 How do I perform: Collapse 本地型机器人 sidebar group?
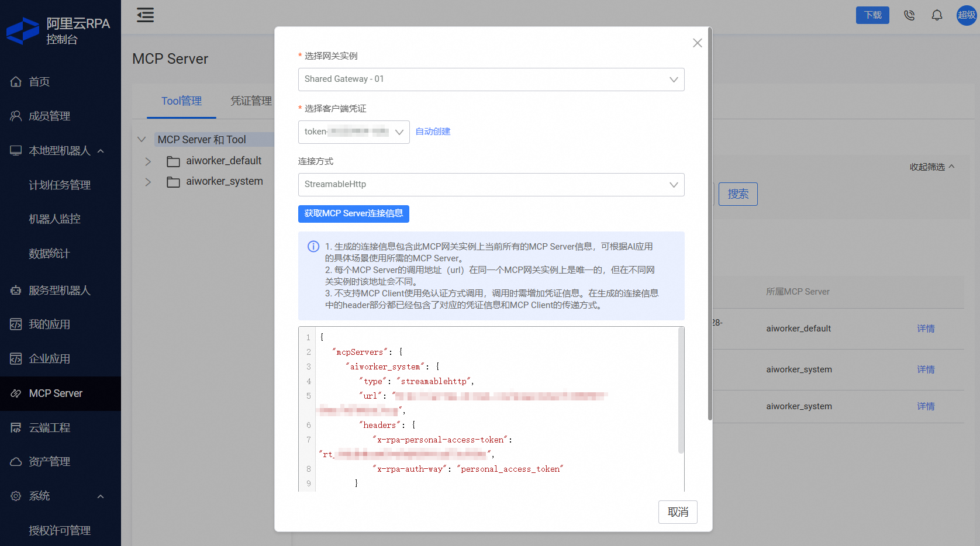coord(60,151)
